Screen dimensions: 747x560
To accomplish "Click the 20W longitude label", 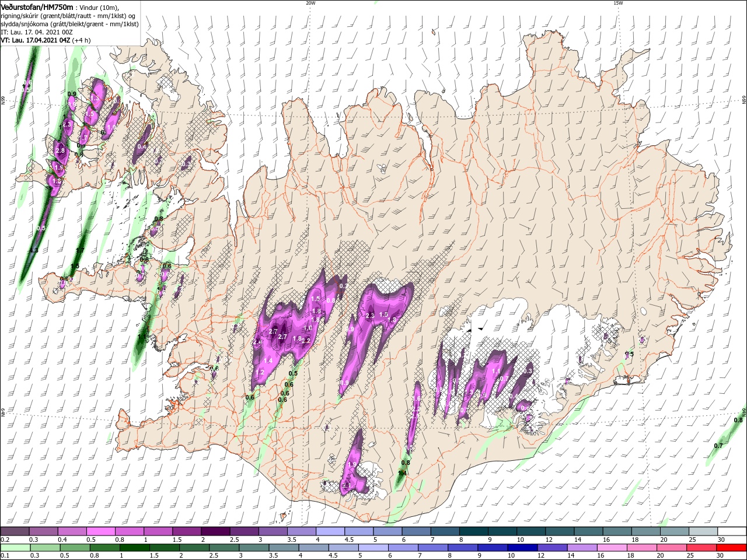I will pyautogui.click(x=310, y=3).
